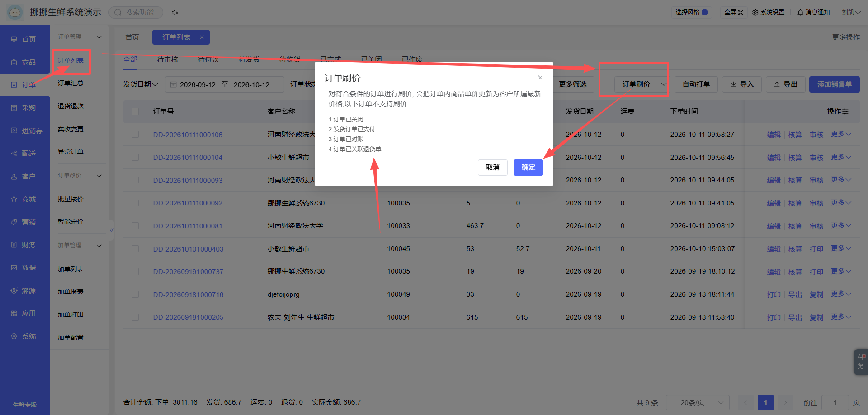Click the sound mute icon in header

(x=175, y=13)
